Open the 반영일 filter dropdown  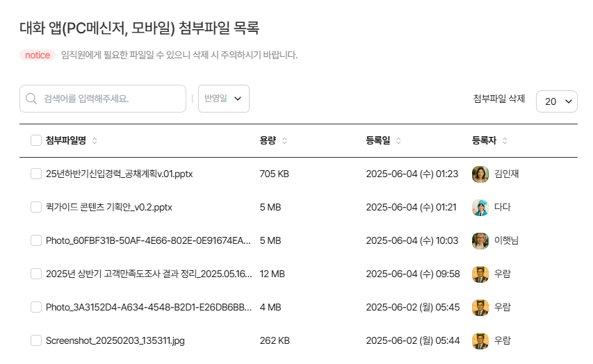[223, 99]
